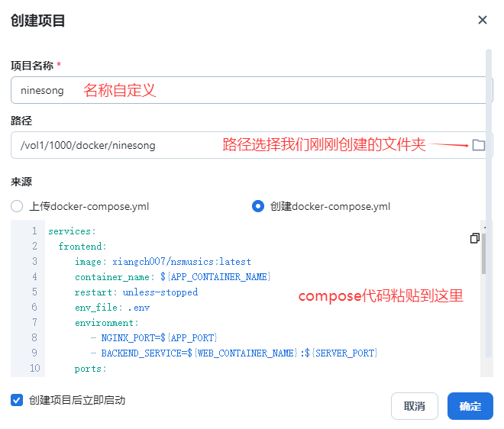
Task: Select the 创建docker-compose.yml radio option
Action: coord(258,206)
